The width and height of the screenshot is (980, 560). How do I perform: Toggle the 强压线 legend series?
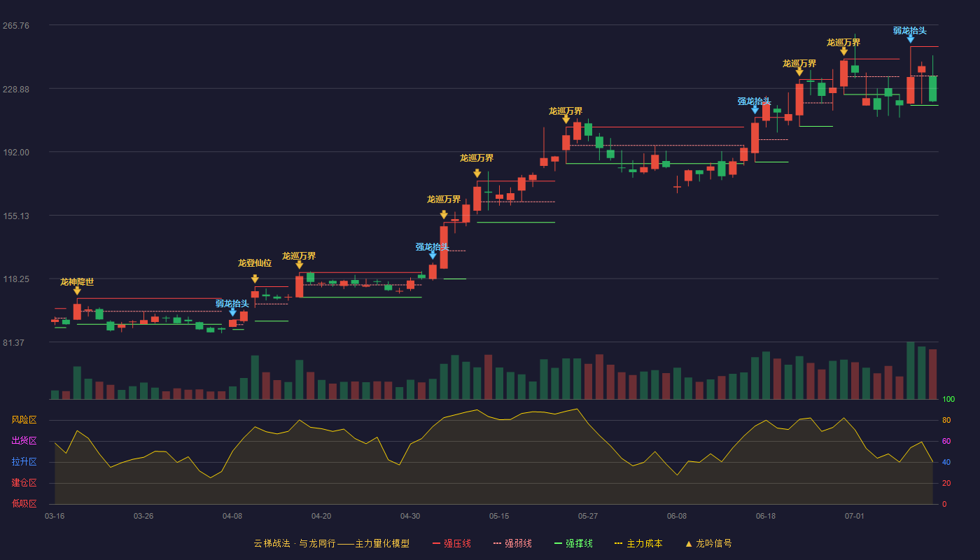click(x=451, y=543)
